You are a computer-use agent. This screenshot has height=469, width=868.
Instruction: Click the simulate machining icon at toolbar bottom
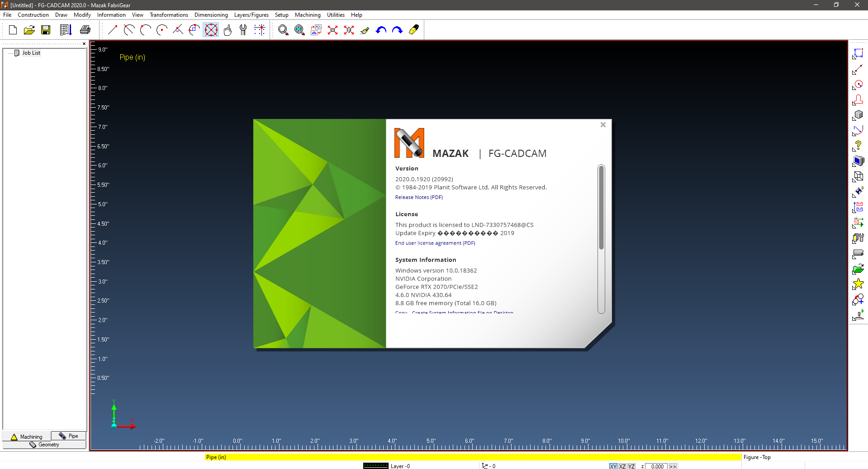pyautogui.click(x=858, y=315)
